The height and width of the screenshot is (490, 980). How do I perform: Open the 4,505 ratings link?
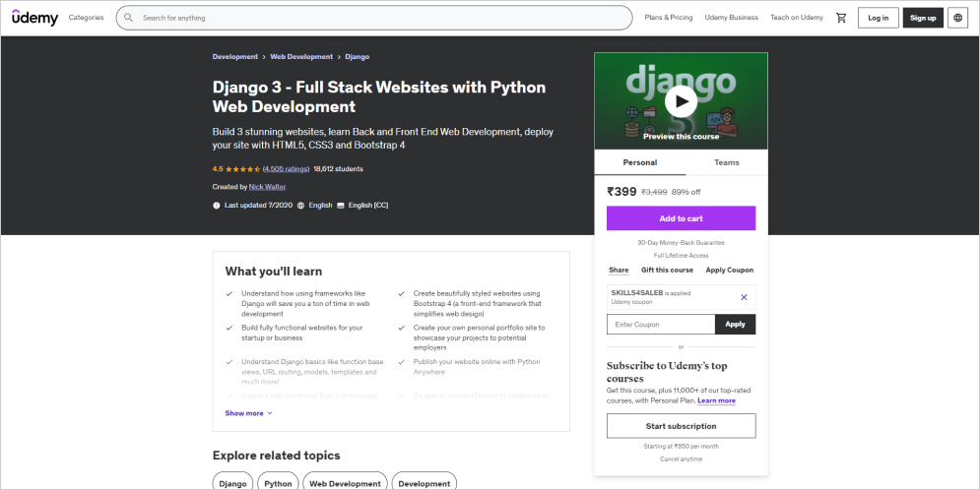coord(287,168)
